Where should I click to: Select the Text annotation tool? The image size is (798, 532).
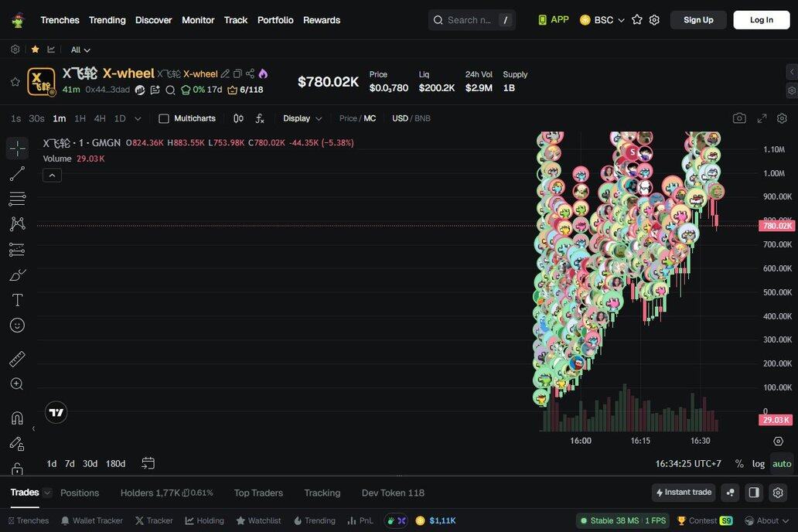(x=17, y=300)
